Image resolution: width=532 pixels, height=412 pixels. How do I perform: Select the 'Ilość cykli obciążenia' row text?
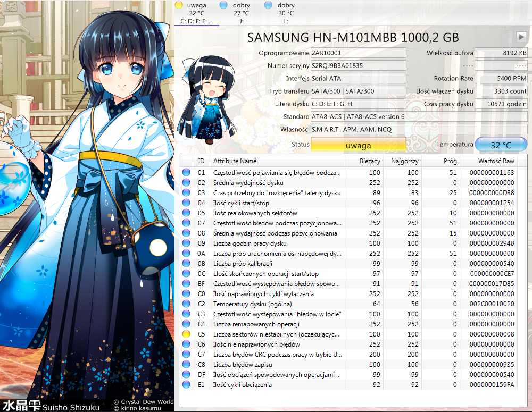242,384
